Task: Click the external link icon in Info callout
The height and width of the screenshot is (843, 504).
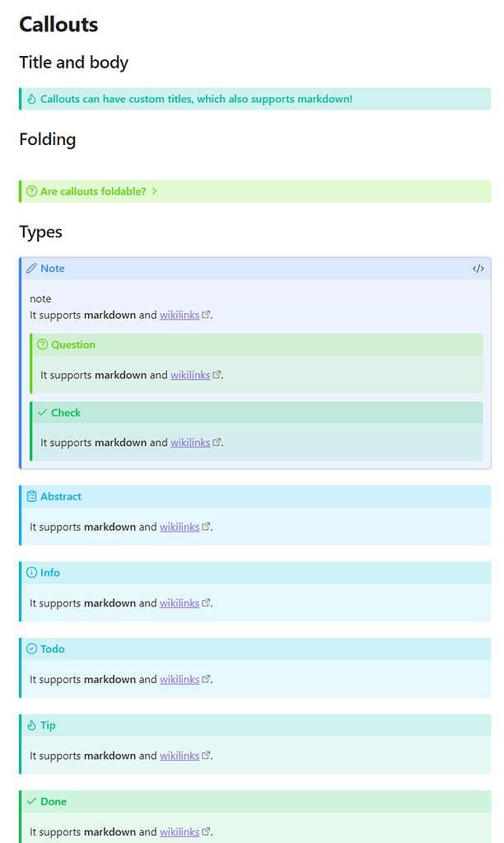Action: coord(207,603)
